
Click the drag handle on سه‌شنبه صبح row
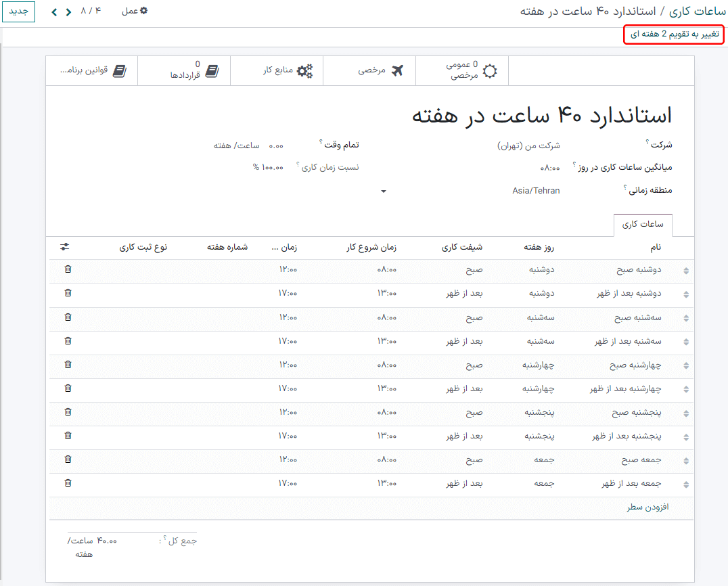click(x=686, y=317)
